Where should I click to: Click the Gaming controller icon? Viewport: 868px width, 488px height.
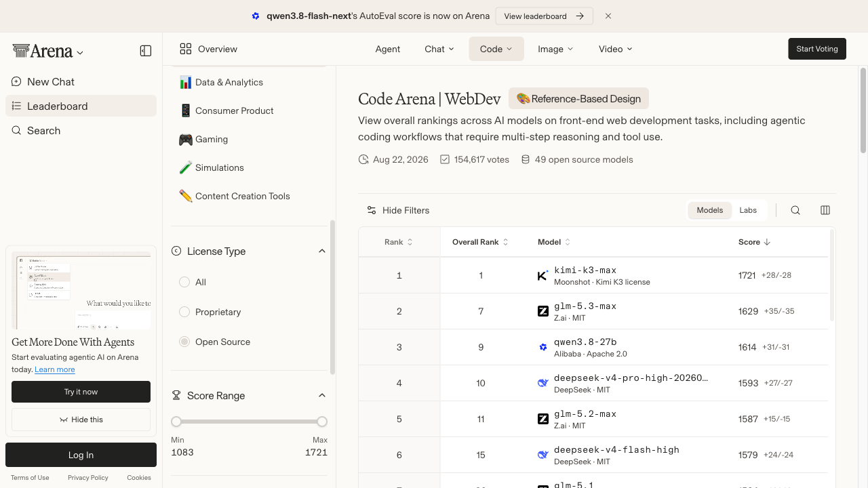point(186,139)
